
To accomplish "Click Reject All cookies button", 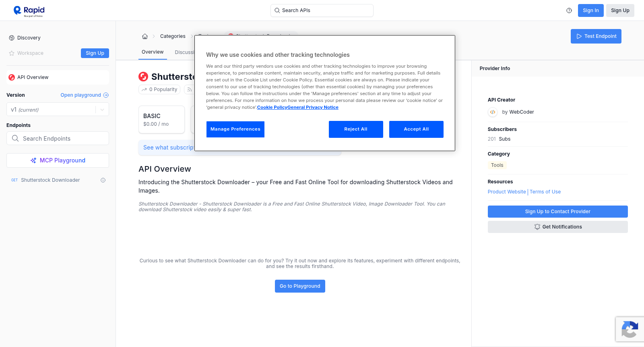I will (356, 129).
